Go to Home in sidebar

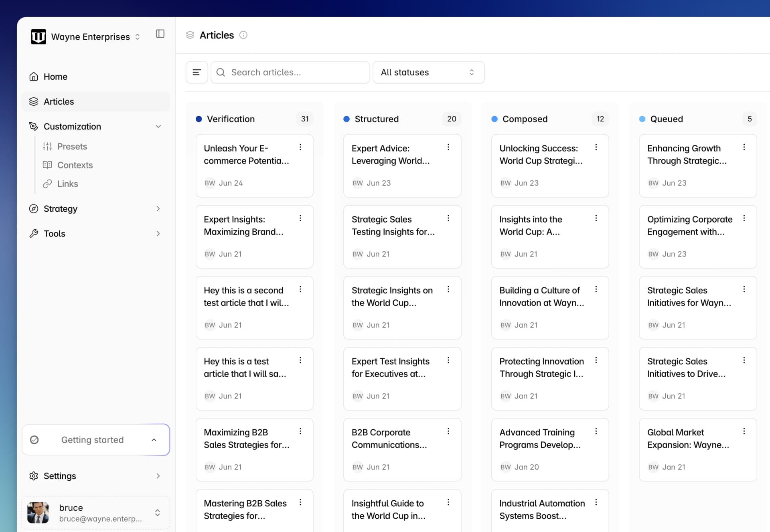(x=55, y=77)
